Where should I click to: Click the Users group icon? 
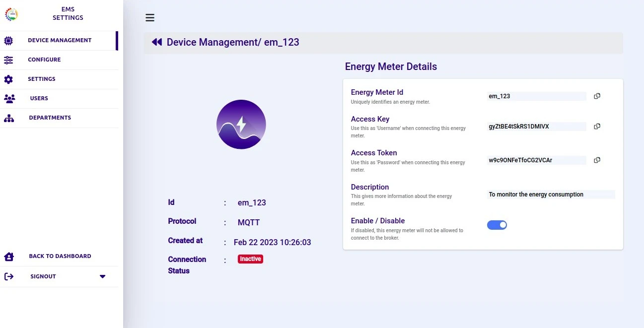9,98
